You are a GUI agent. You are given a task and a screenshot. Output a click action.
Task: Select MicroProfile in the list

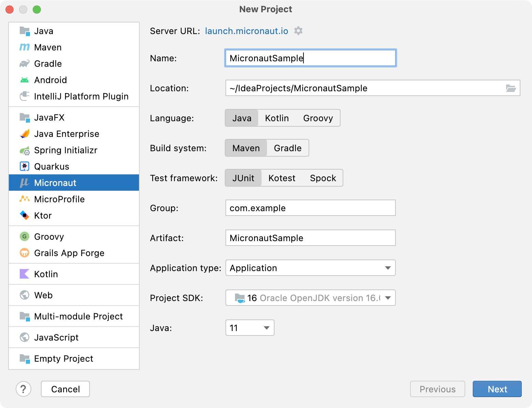[x=74, y=199]
